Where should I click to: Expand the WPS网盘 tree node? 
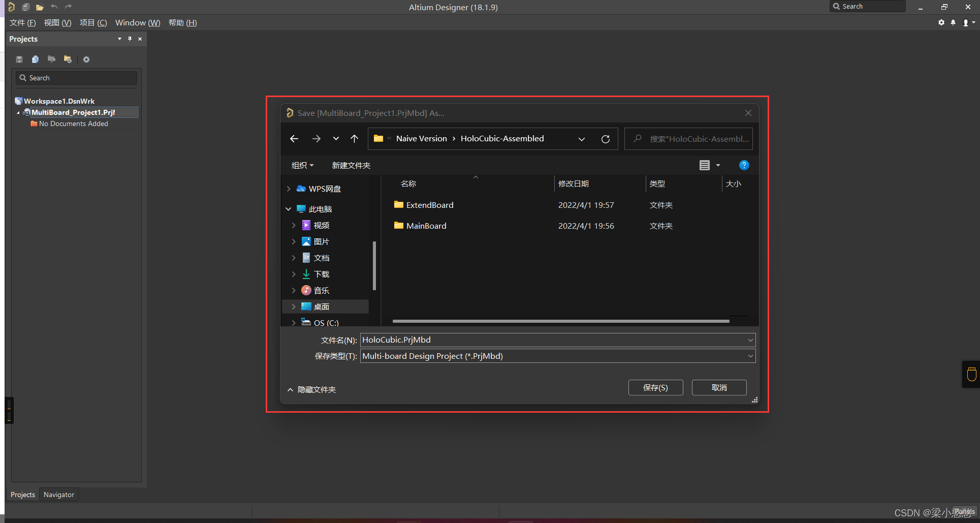(x=289, y=189)
